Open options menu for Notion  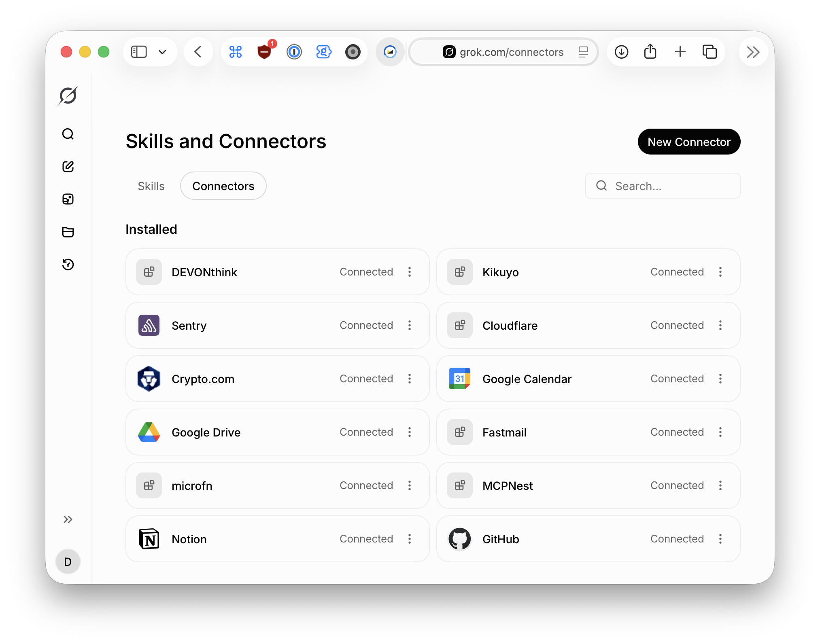[410, 539]
